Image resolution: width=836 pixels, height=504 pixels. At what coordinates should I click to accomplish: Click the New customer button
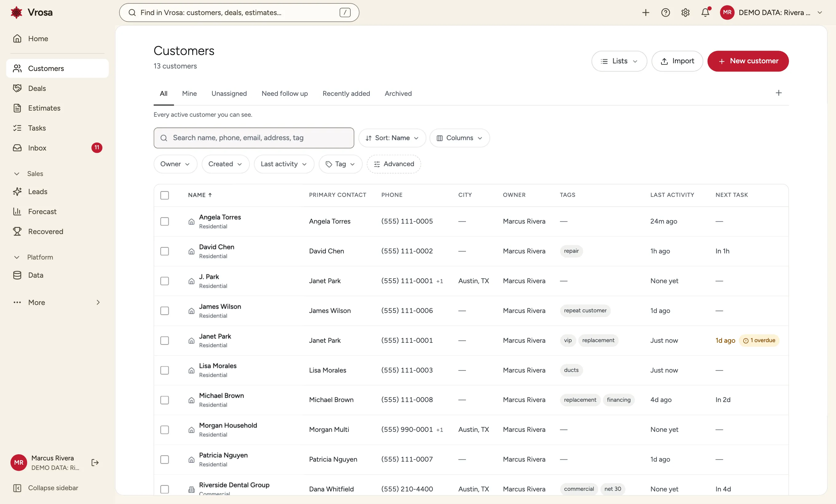748,61
